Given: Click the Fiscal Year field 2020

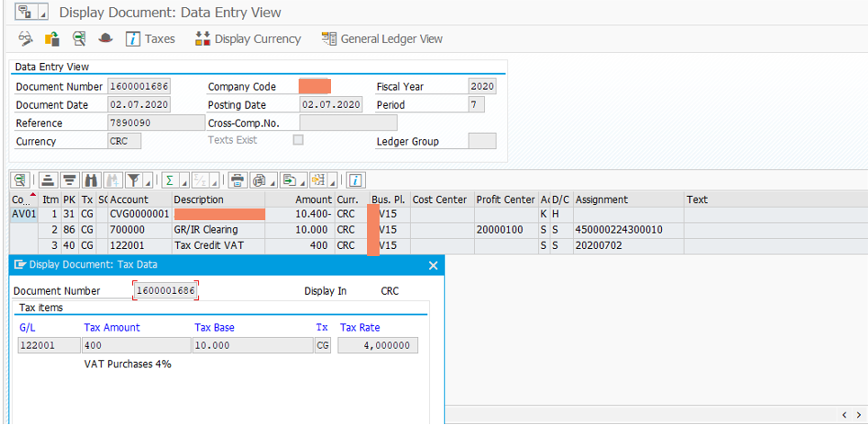Looking at the screenshot, I should coord(482,87).
